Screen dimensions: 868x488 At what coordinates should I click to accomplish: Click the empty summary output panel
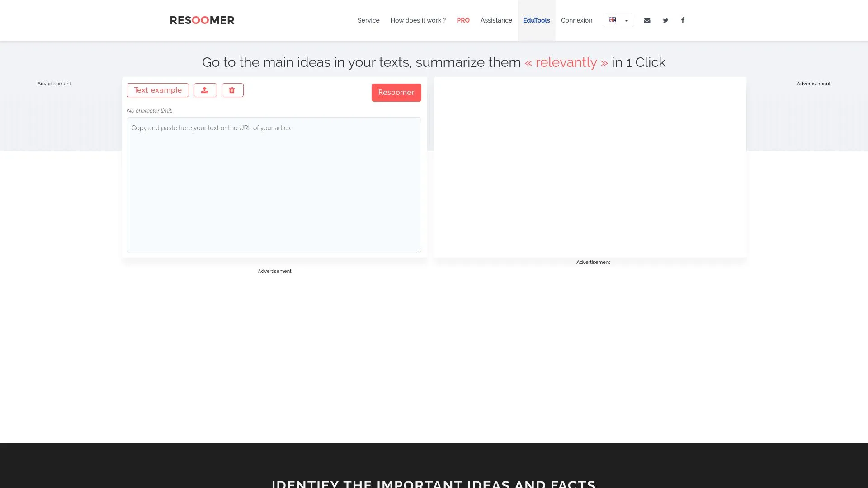[590, 167]
